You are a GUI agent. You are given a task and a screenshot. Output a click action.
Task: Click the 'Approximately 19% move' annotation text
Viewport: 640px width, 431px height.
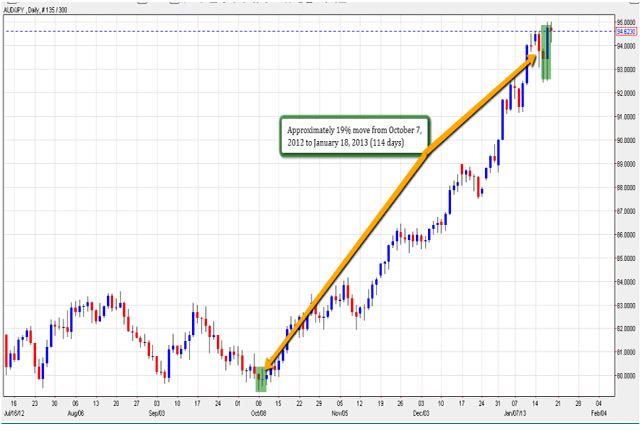[x=354, y=136]
